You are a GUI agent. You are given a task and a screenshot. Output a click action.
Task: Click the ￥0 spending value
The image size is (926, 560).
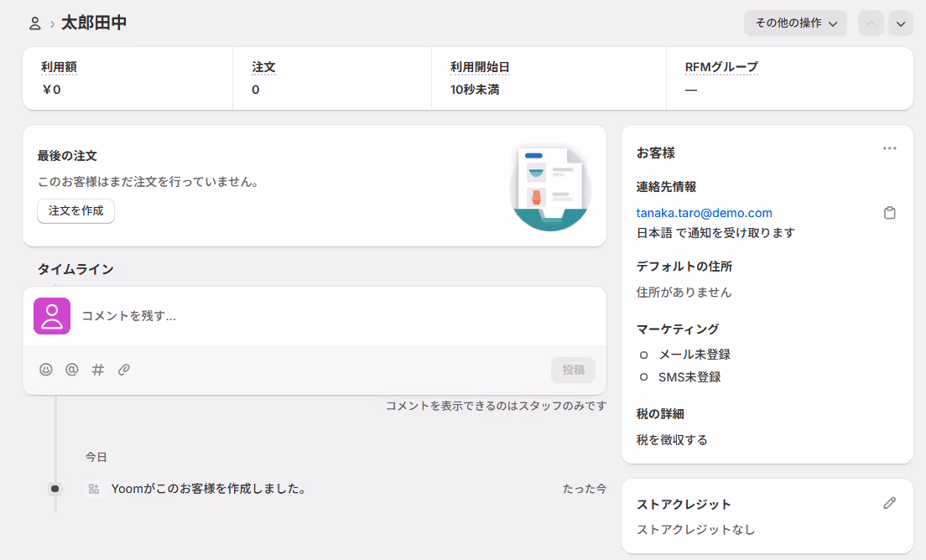[x=51, y=90]
